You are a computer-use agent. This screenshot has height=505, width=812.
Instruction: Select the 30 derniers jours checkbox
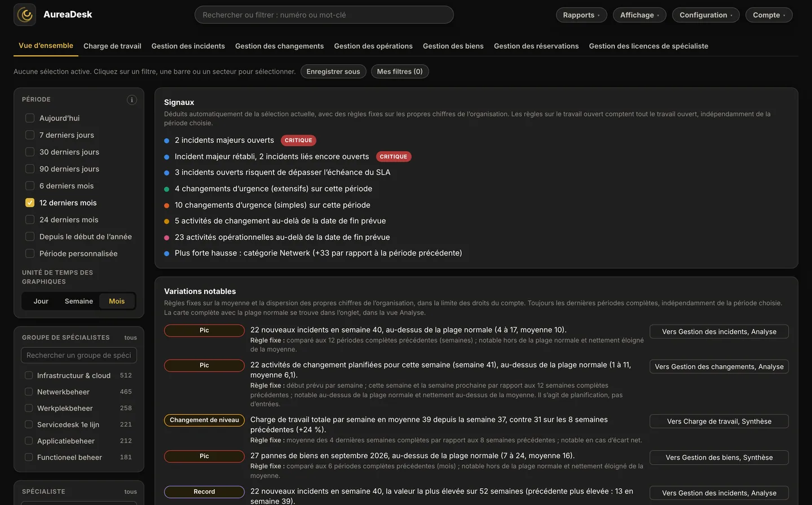click(30, 152)
